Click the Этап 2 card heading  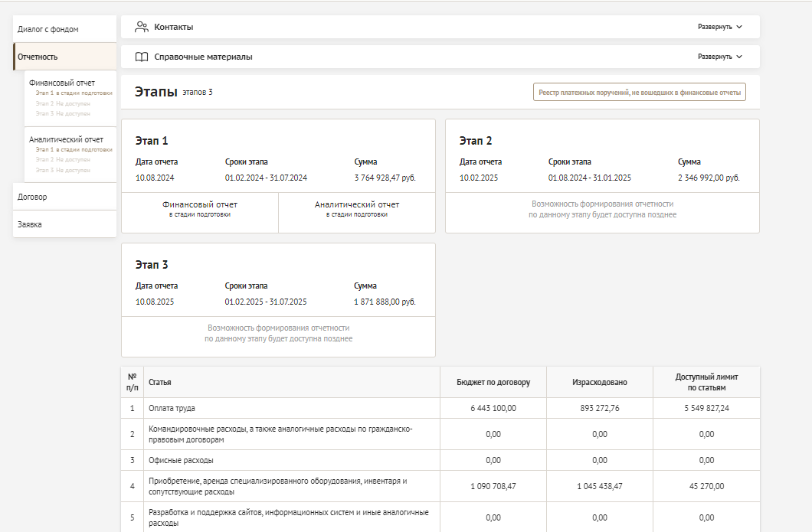(476, 141)
